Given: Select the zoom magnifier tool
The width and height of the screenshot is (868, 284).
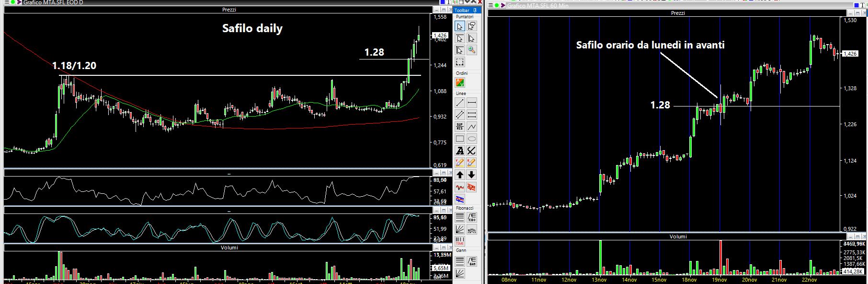Looking at the screenshot, I should (x=472, y=50).
